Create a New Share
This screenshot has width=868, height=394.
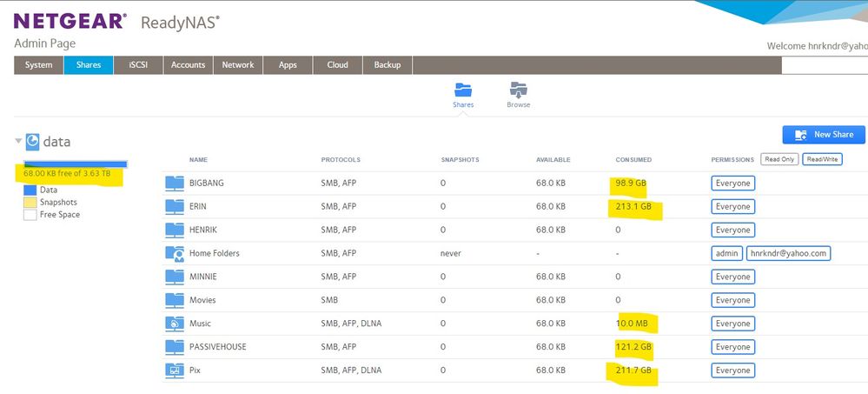pyautogui.click(x=823, y=135)
